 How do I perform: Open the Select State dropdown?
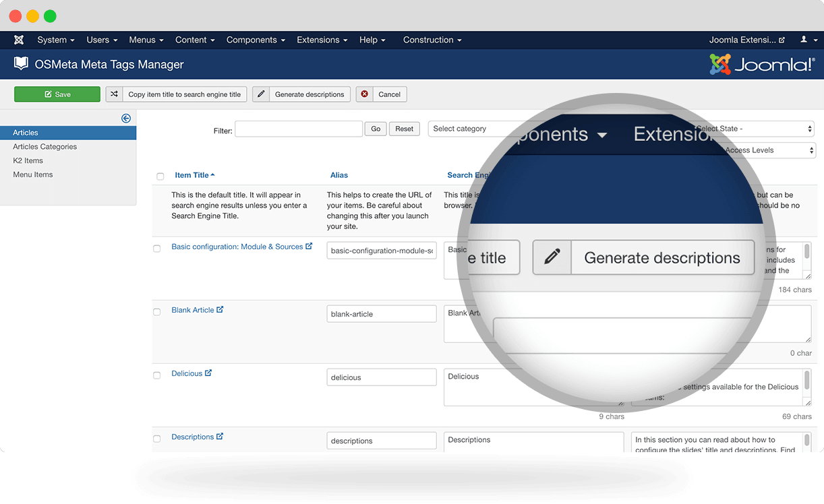pyautogui.click(x=755, y=129)
